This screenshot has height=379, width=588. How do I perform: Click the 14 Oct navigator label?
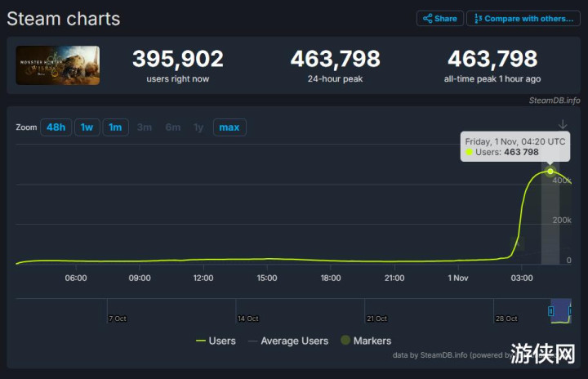point(248,319)
